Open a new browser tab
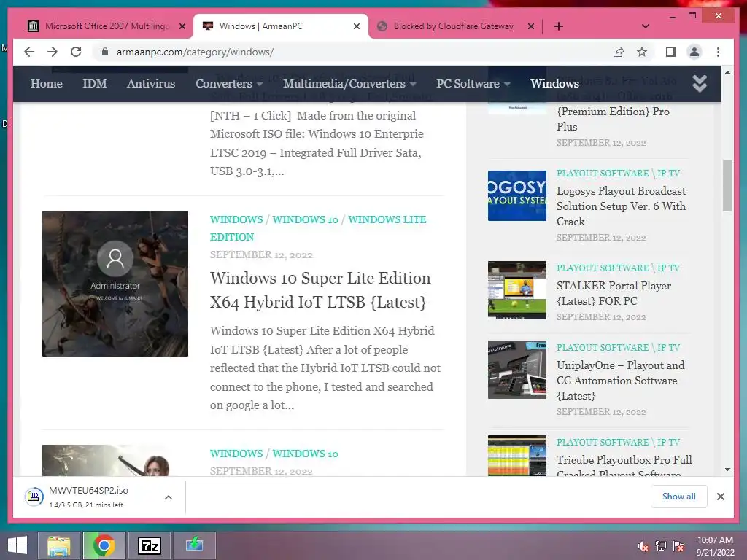Screen dimensions: 747x560 pos(559,26)
